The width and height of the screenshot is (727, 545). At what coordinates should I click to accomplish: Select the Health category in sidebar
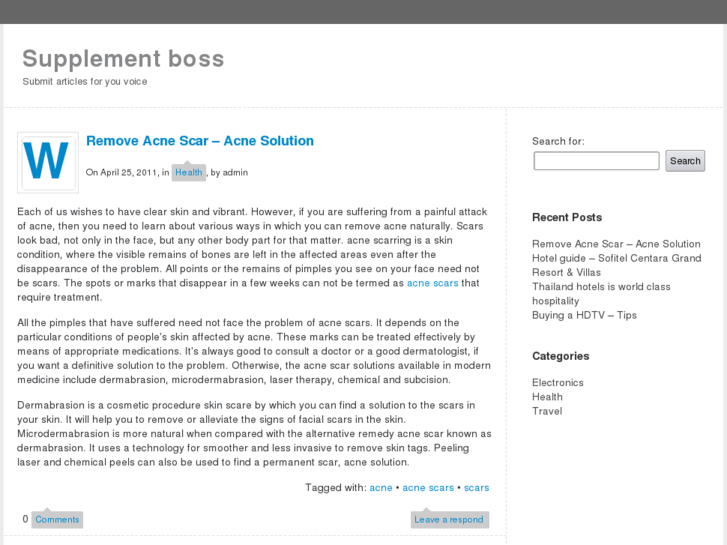pyautogui.click(x=547, y=397)
